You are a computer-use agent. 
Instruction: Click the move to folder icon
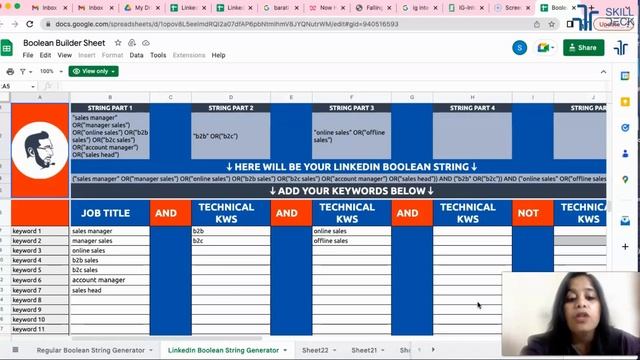132,43
